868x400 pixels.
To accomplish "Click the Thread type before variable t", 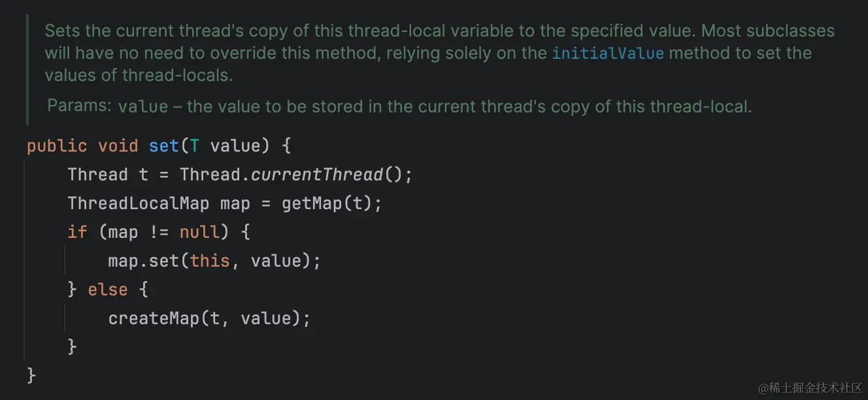I will point(97,175).
